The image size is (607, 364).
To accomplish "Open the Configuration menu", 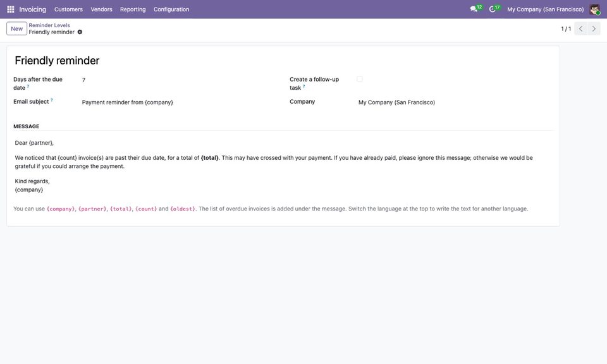I will point(171,9).
